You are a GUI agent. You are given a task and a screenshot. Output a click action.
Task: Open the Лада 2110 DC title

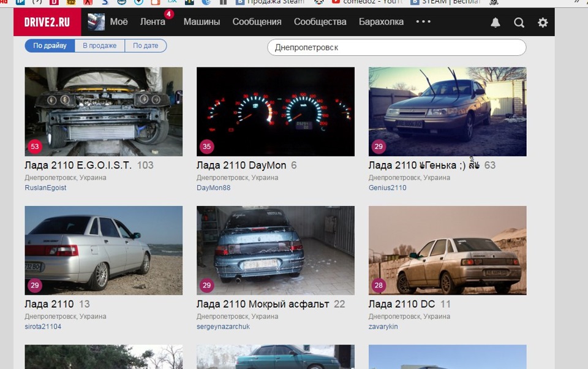tap(402, 304)
